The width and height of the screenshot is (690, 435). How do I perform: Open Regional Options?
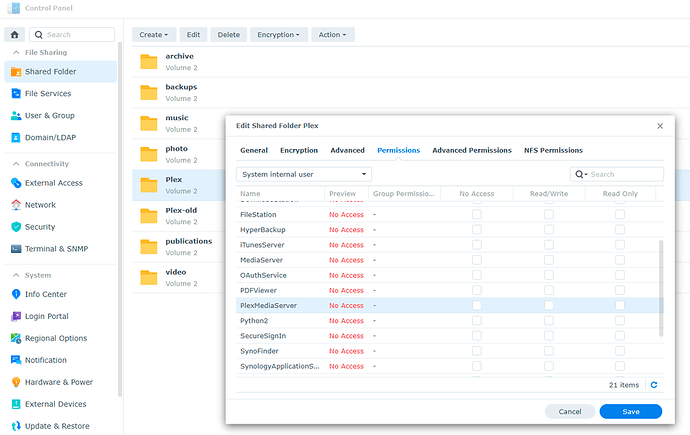point(61,338)
